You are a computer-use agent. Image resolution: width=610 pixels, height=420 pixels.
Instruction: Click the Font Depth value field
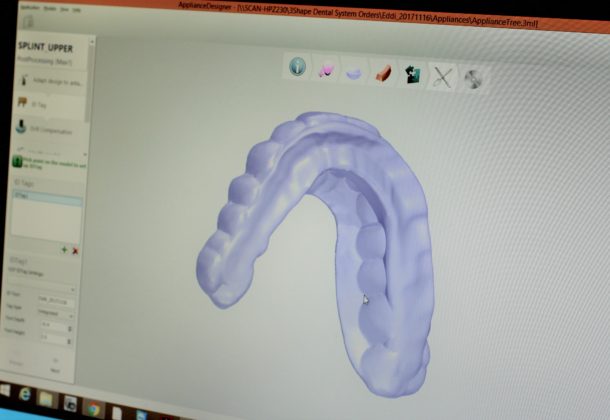coord(53,324)
